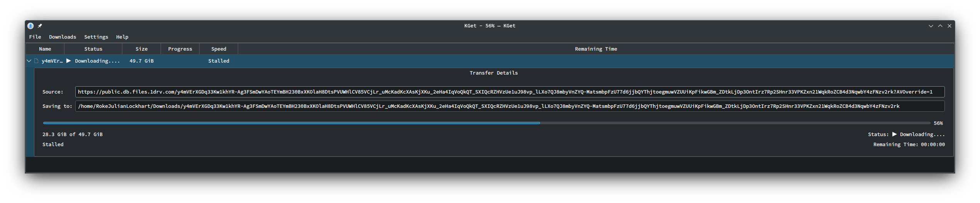The height and width of the screenshot is (203, 980).
Task: Click the Downloading.... status in transfer row
Action: tap(97, 61)
